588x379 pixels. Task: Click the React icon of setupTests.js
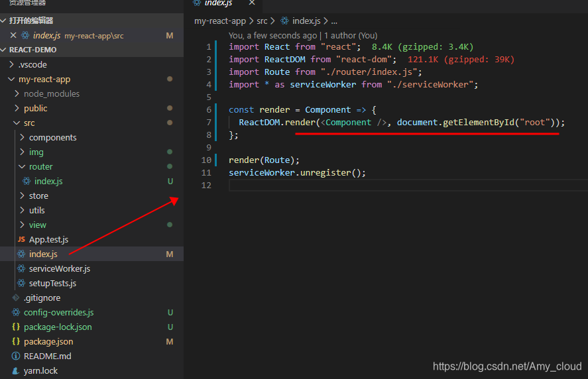coord(21,283)
